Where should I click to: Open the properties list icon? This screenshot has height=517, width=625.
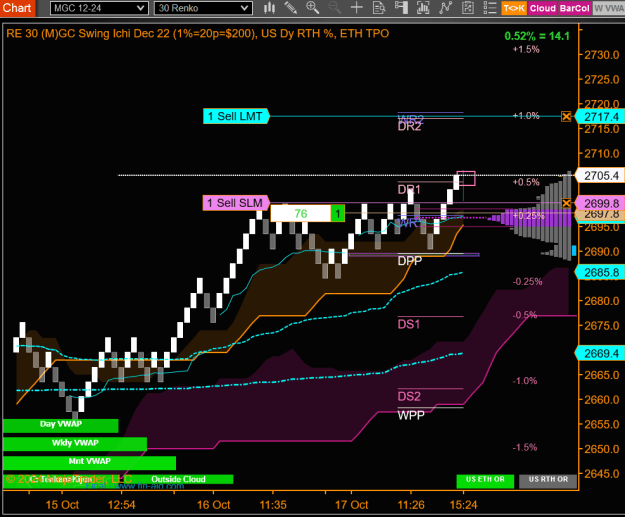tap(489, 8)
